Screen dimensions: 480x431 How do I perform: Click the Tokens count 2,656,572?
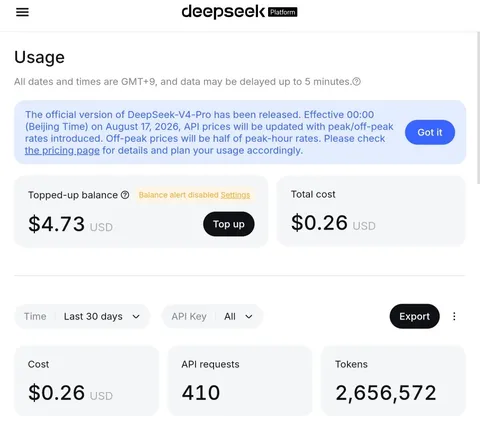click(x=386, y=393)
